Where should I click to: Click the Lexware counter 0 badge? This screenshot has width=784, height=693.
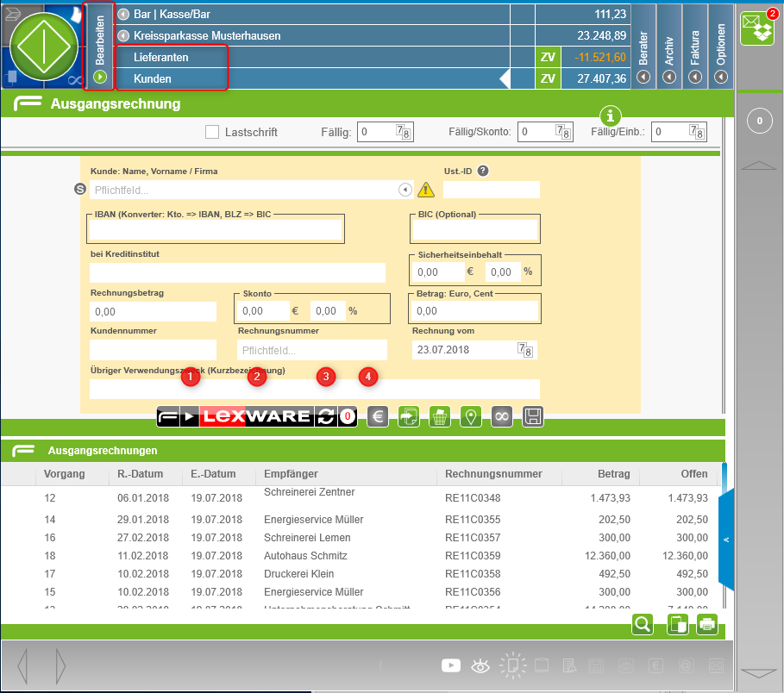pos(348,416)
